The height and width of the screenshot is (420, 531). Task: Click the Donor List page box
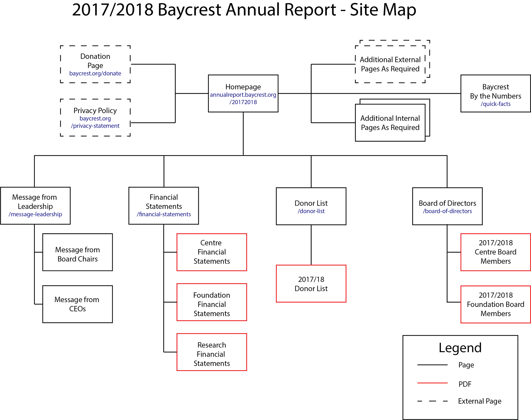pos(311,206)
